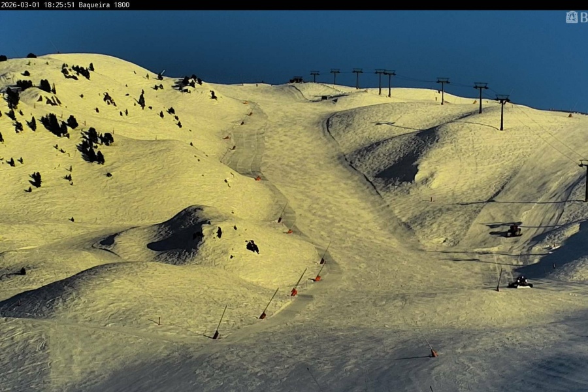Click the second lift tower from right on ridge
Image resolution: width=588 pixels, height=392 pixels.
tap(481, 97)
